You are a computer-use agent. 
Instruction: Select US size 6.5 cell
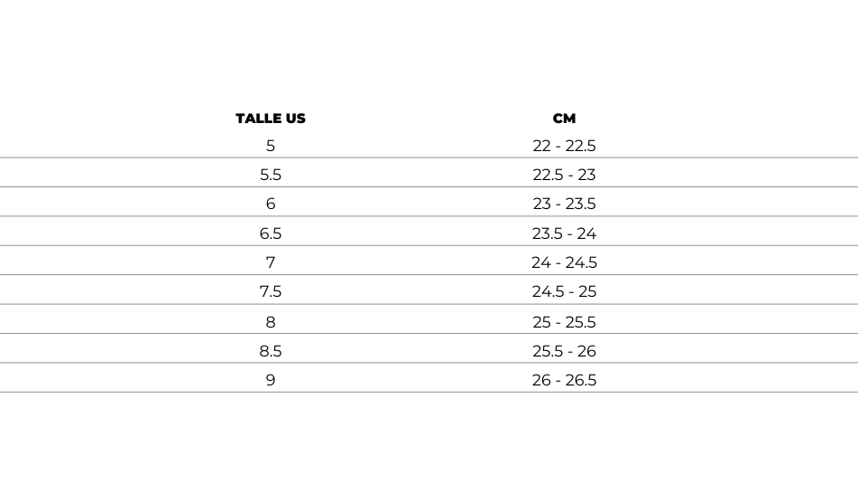271,233
